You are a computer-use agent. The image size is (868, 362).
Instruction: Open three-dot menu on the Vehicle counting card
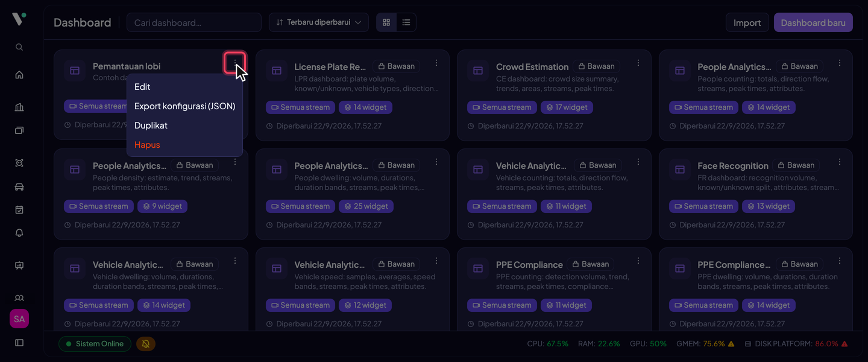coord(638,162)
